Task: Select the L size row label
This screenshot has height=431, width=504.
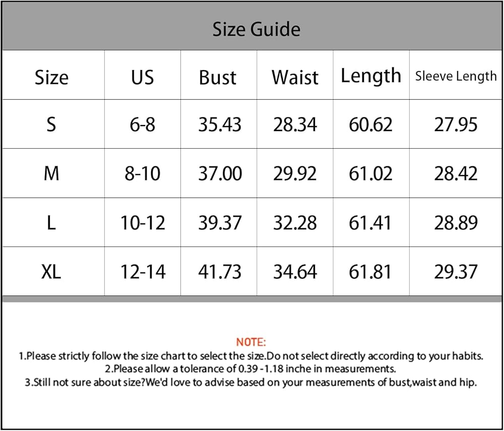Action: pos(51,223)
